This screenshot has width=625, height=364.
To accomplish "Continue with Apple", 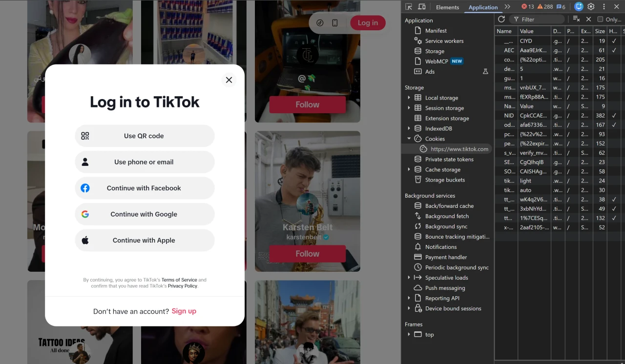I will tap(145, 240).
